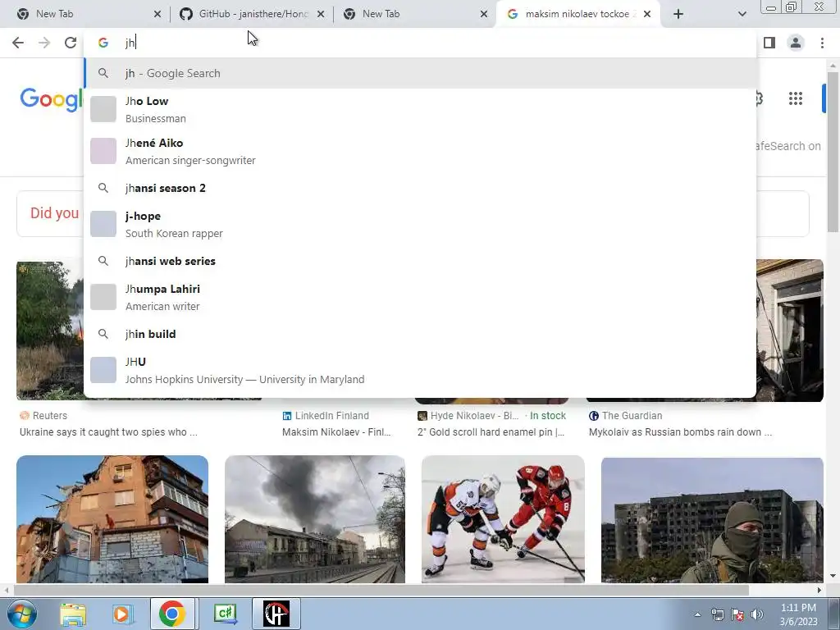Open Chrome's three-dot menu
This screenshot has height=630, width=840.
pyautogui.click(x=822, y=43)
